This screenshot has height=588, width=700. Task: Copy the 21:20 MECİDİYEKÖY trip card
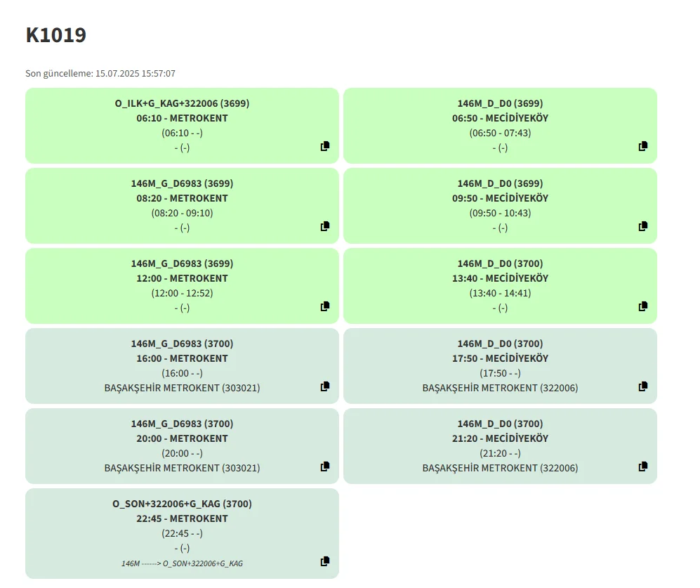(x=643, y=466)
